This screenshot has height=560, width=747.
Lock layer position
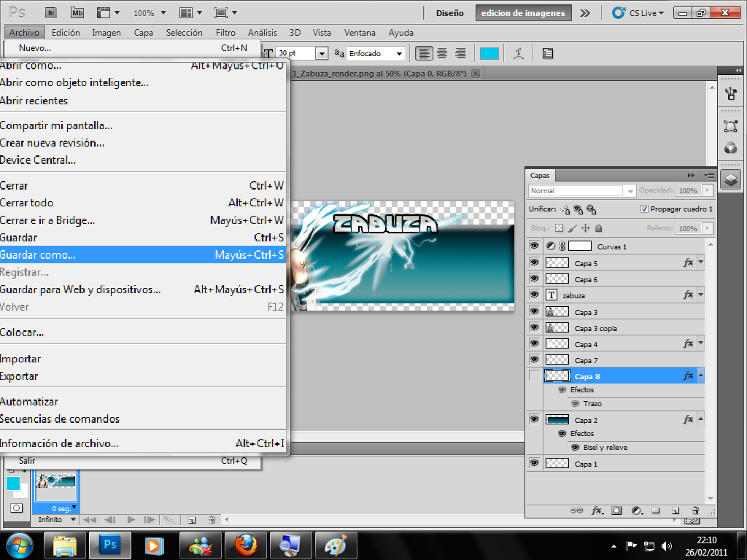[x=586, y=228]
